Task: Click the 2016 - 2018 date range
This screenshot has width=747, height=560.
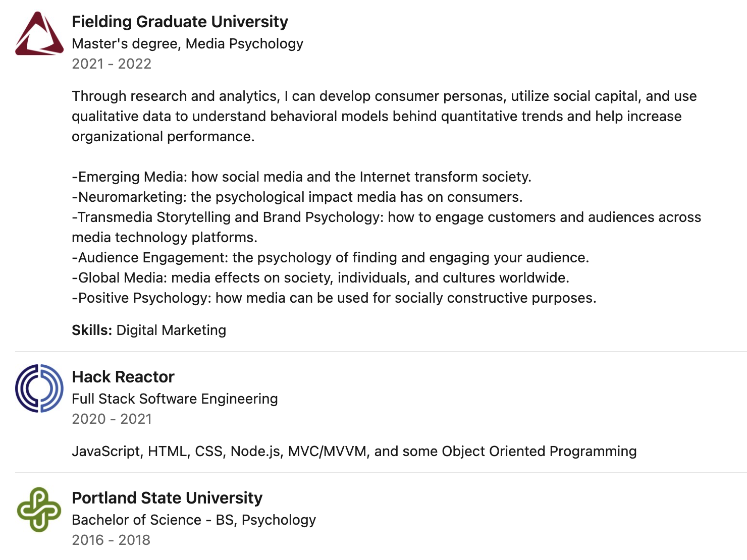Action: tap(111, 540)
